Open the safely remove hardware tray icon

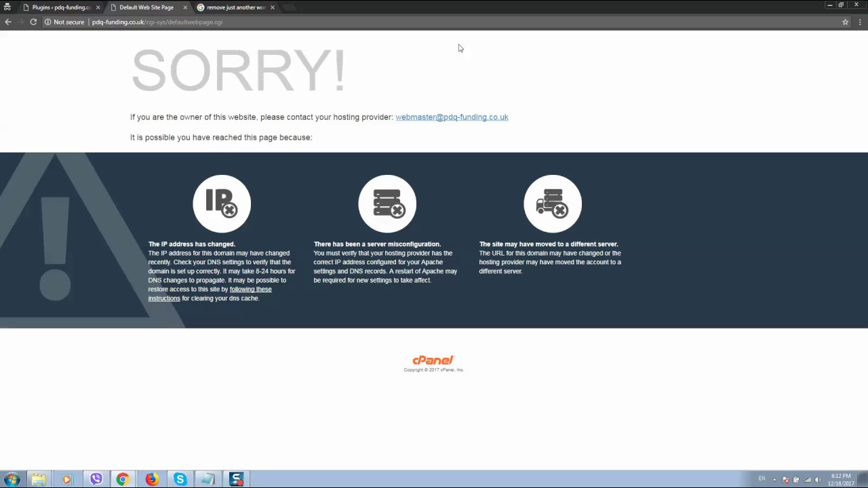pyautogui.click(x=796, y=480)
